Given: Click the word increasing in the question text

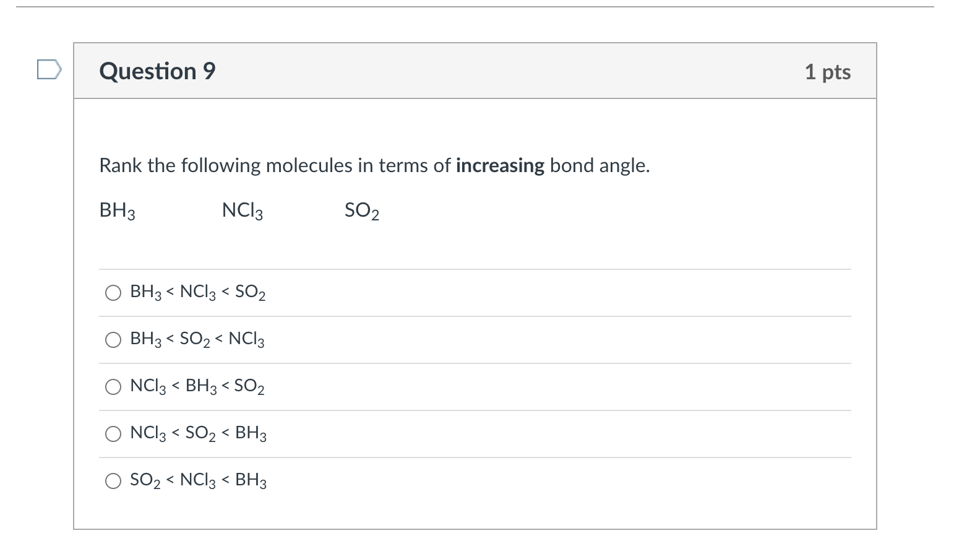Looking at the screenshot, I should [x=500, y=165].
